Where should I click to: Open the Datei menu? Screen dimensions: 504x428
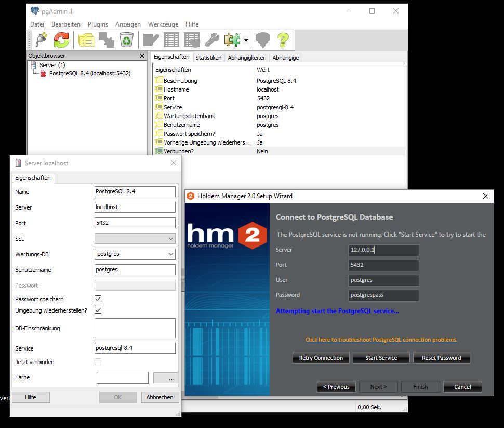(x=37, y=24)
